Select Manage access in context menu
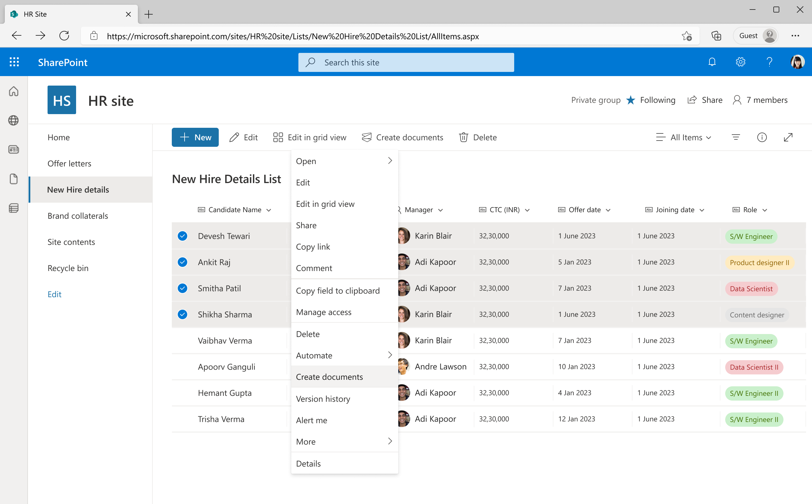The width and height of the screenshot is (812, 504). [344, 312]
